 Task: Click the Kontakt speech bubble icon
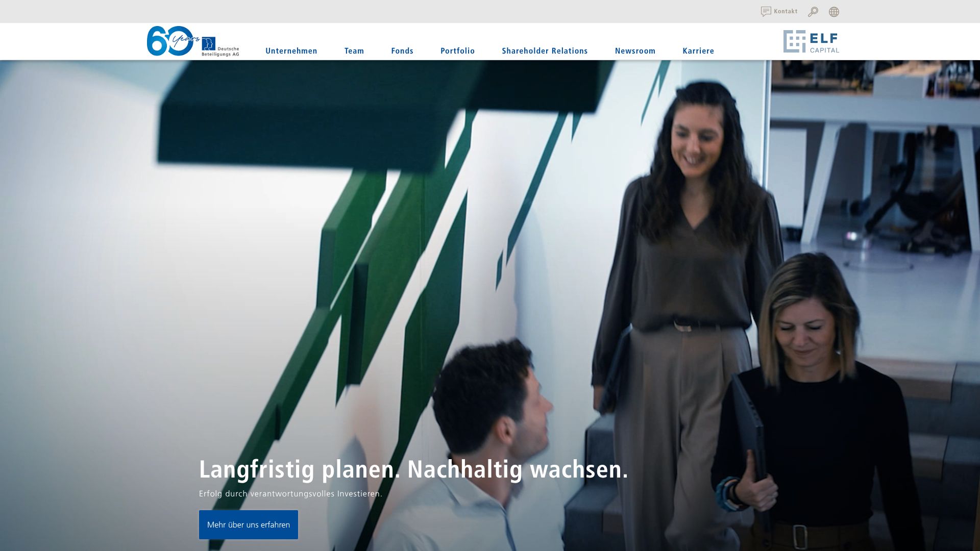(x=766, y=11)
